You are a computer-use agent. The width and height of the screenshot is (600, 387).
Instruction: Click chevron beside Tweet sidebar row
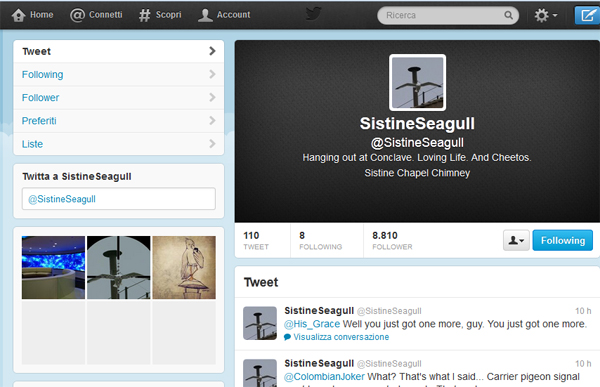pyautogui.click(x=212, y=51)
